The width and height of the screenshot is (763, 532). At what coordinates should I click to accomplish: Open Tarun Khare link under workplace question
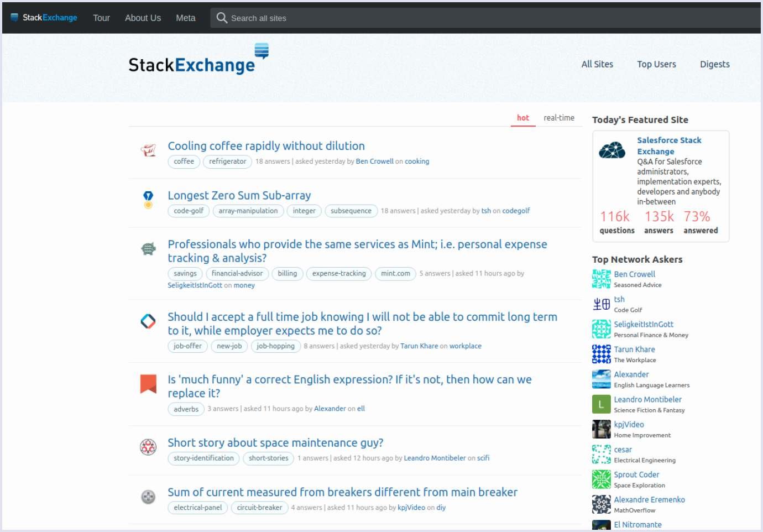coord(419,346)
